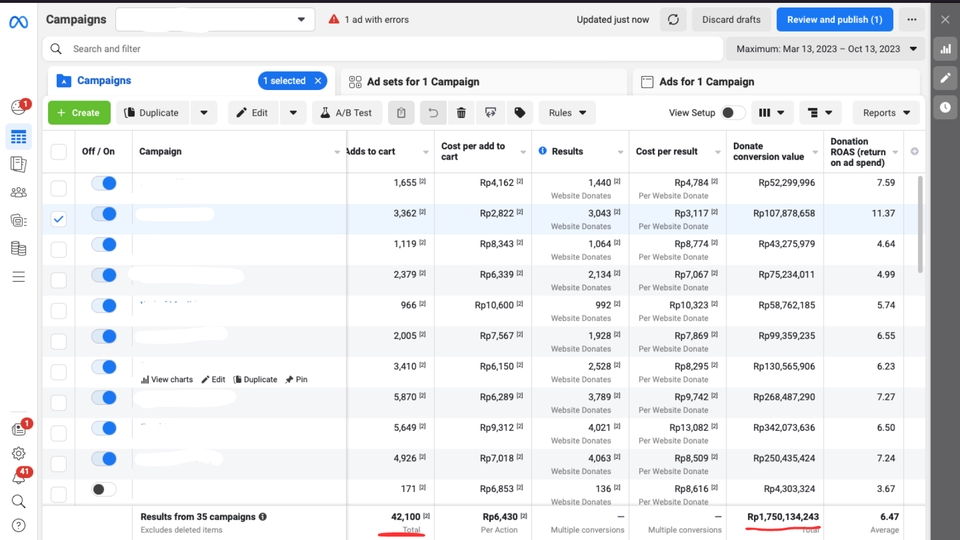Viewport: 960px width, 540px height.
Task: Clear the 1 selected filter chip
Action: click(318, 81)
